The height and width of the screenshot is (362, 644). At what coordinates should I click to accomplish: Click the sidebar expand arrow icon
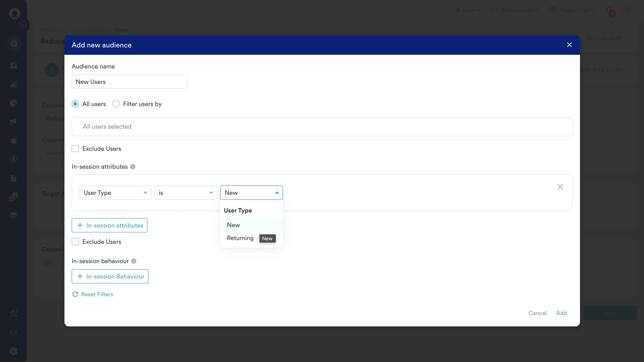[x=23, y=25]
